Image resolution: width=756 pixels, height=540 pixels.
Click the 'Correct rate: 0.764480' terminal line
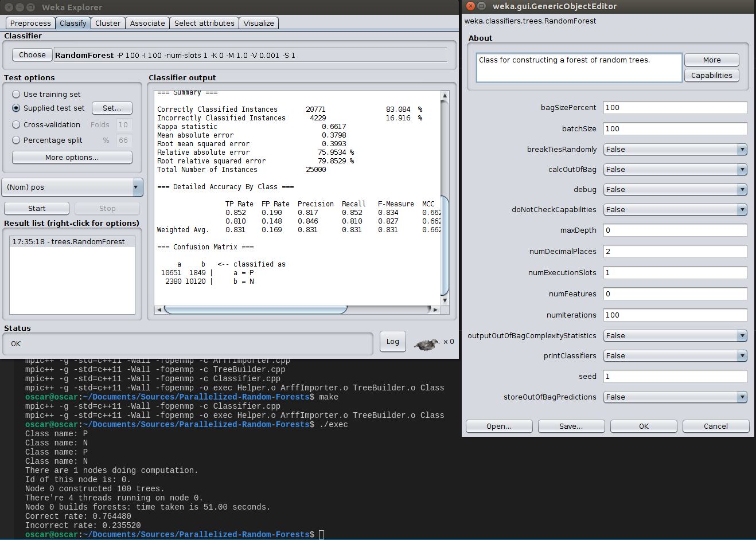[x=78, y=516]
